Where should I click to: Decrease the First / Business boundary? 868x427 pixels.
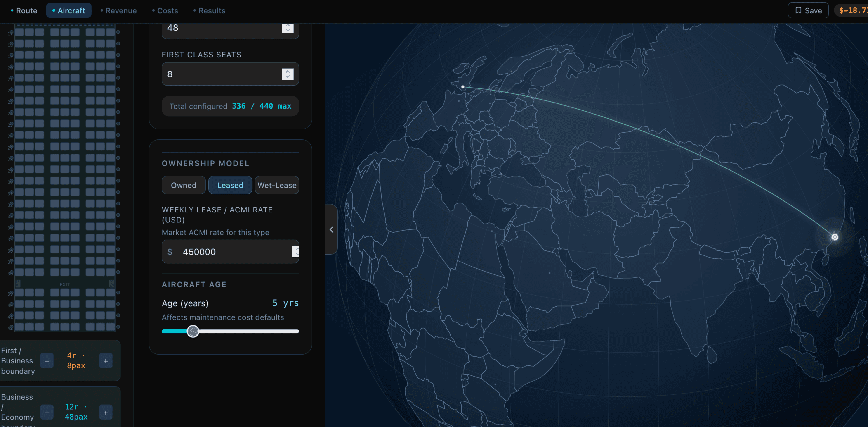[x=47, y=361]
